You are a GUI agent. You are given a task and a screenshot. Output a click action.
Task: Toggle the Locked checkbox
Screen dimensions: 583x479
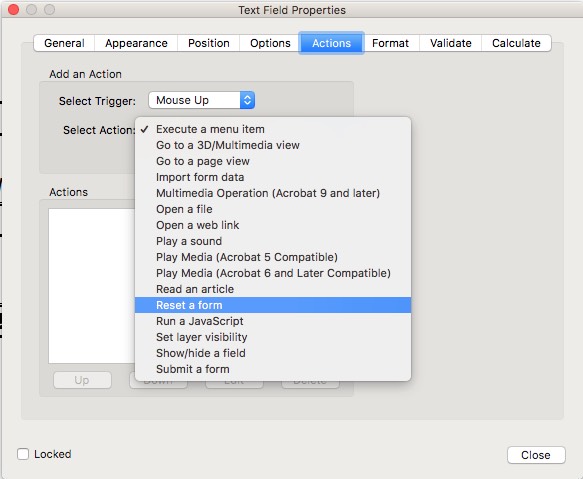tap(23, 454)
